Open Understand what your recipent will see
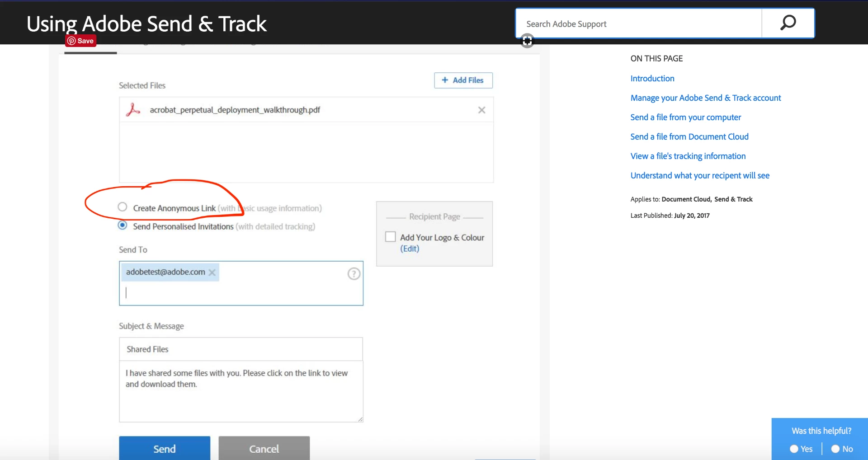This screenshot has width=868, height=460. pos(700,176)
